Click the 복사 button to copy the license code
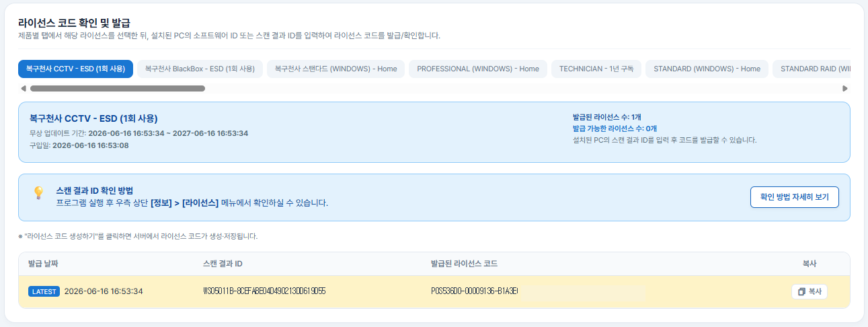Image resolution: width=868 pixels, height=327 pixels. point(810,292)
